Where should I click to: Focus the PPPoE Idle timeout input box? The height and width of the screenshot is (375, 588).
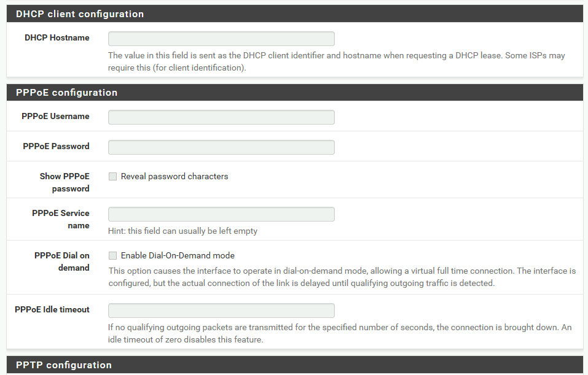(221, 311)
